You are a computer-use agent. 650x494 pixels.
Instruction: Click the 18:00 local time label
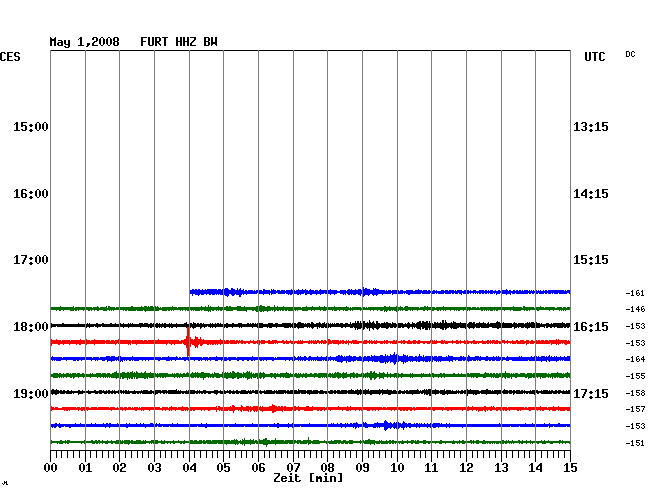31,327
